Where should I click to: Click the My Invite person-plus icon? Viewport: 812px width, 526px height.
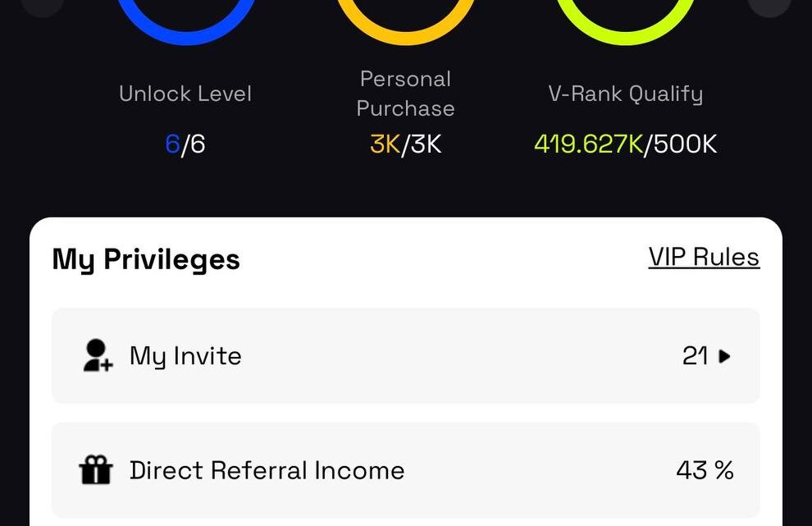point(97,355)
